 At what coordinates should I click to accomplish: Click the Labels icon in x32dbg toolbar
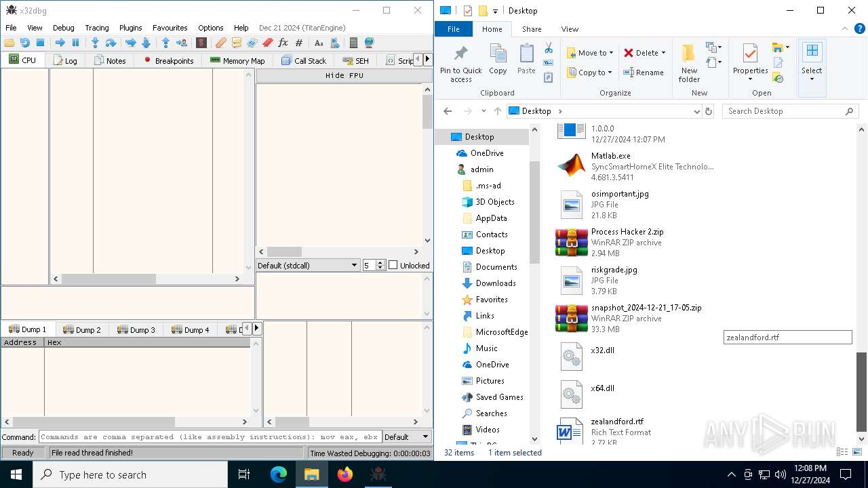pyautogui.click(x=252, y=43)
